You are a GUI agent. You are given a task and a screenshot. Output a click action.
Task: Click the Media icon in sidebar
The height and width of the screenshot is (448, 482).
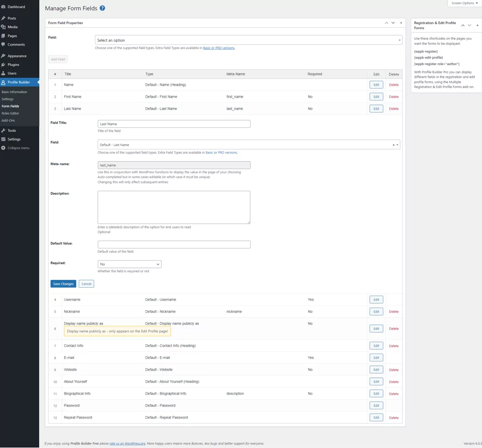point(3,27)
